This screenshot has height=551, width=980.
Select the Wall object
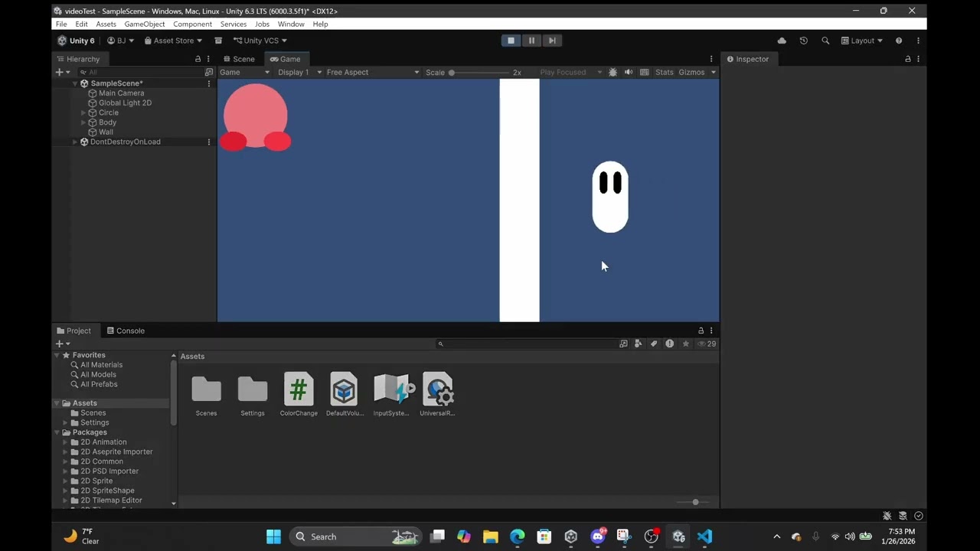106,132
